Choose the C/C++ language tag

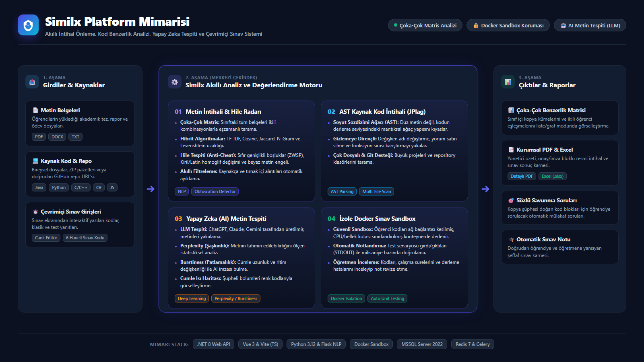pyautogui.click(x=81, y=187)
